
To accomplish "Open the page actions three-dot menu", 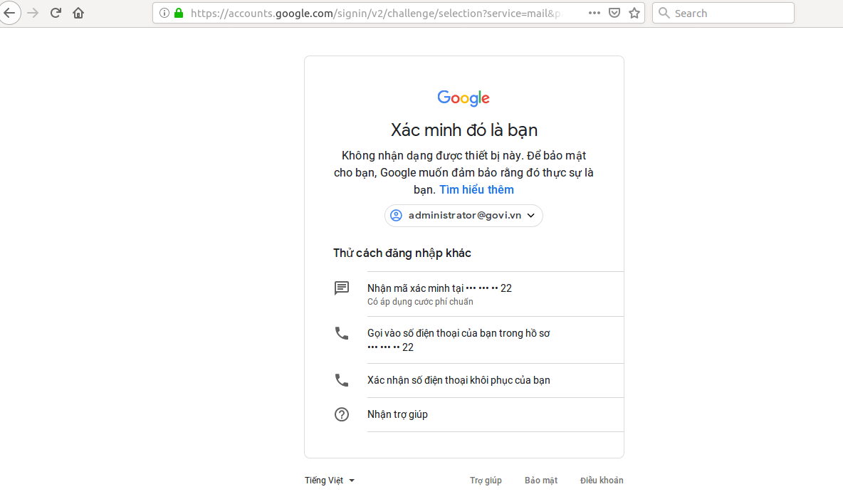I will pyautogui.click(x=594, y=13).
